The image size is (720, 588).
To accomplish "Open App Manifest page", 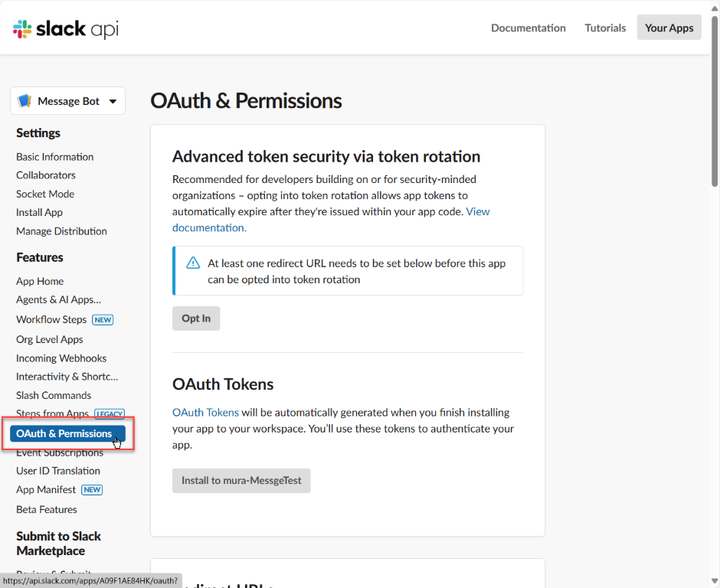I will tap(45, 490).
